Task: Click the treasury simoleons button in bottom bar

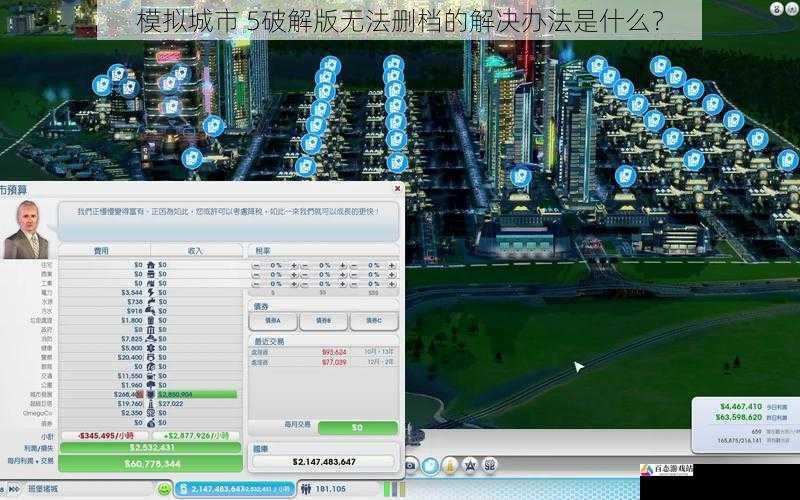Action: point(235,489)
